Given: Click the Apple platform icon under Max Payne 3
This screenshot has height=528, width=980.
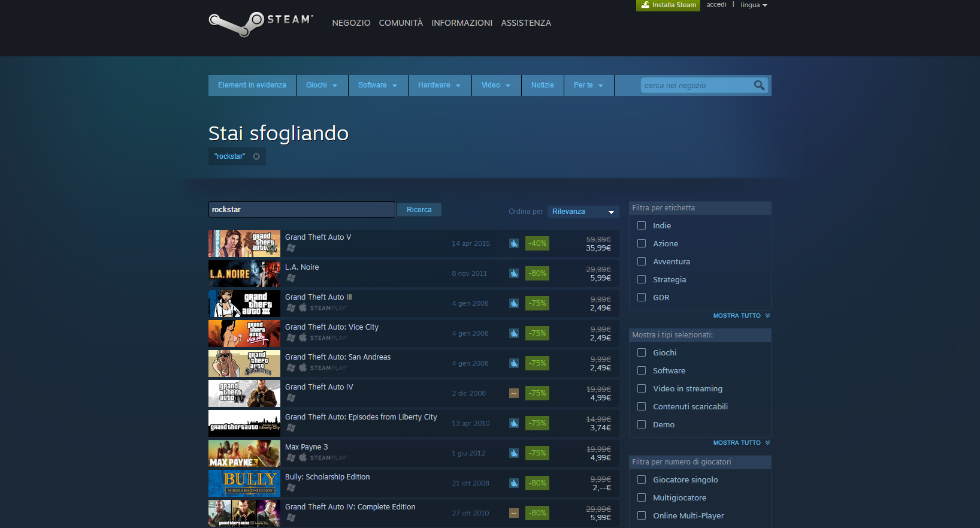Looking at the screenshot, I should pos(303,457).
